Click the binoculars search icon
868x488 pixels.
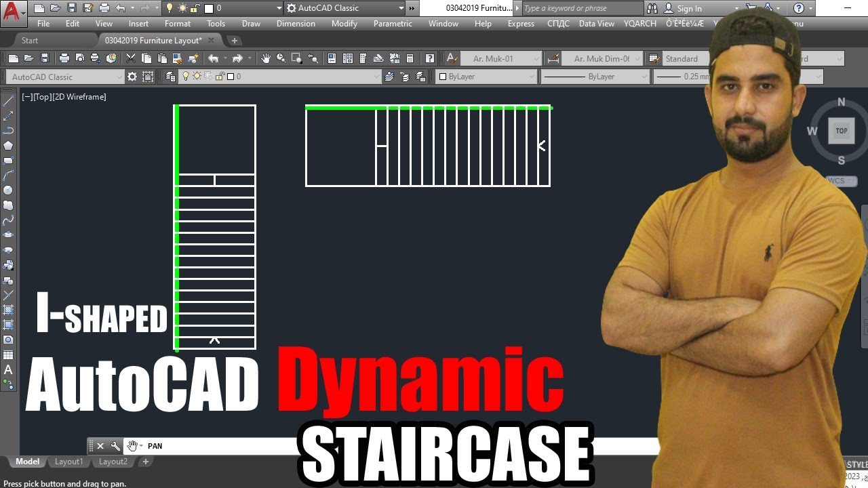click(652, 8)
